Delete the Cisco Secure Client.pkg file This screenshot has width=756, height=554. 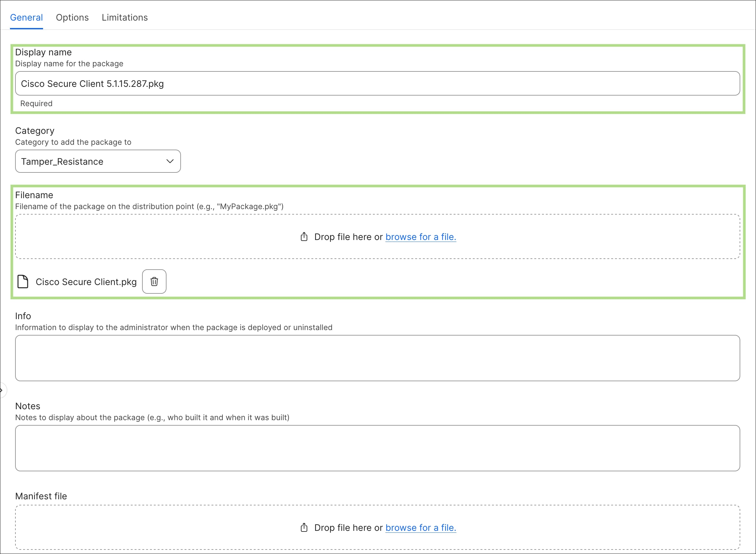tap(154, 282)
